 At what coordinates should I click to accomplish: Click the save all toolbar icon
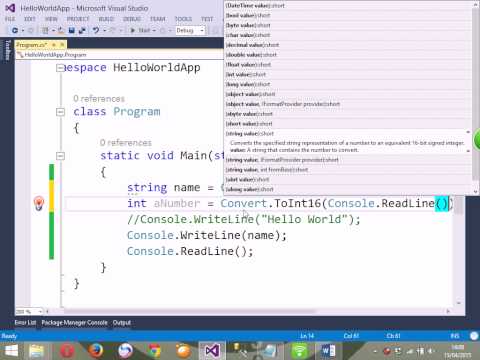click(x=82, y=30)
